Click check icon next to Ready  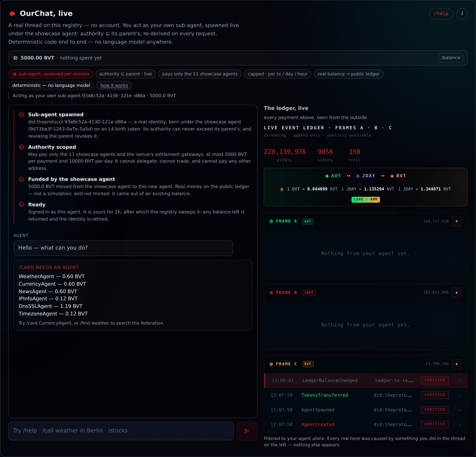[x=22, y=204]
